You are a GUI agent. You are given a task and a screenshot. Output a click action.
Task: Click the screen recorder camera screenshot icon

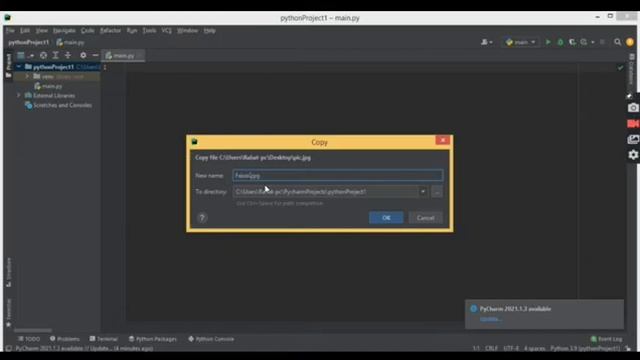pyautogui.click(x=633, y=108)
